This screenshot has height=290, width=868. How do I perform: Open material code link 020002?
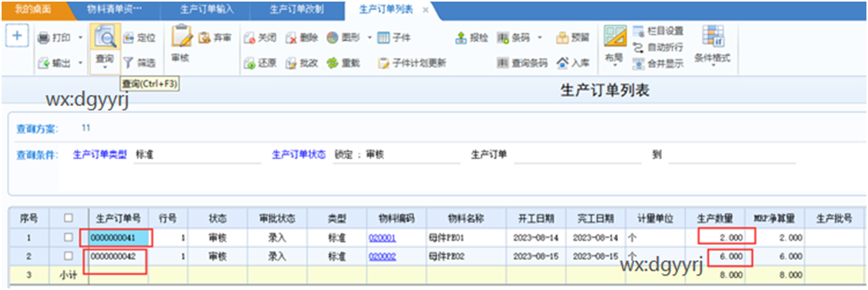(x=382, y=256)
